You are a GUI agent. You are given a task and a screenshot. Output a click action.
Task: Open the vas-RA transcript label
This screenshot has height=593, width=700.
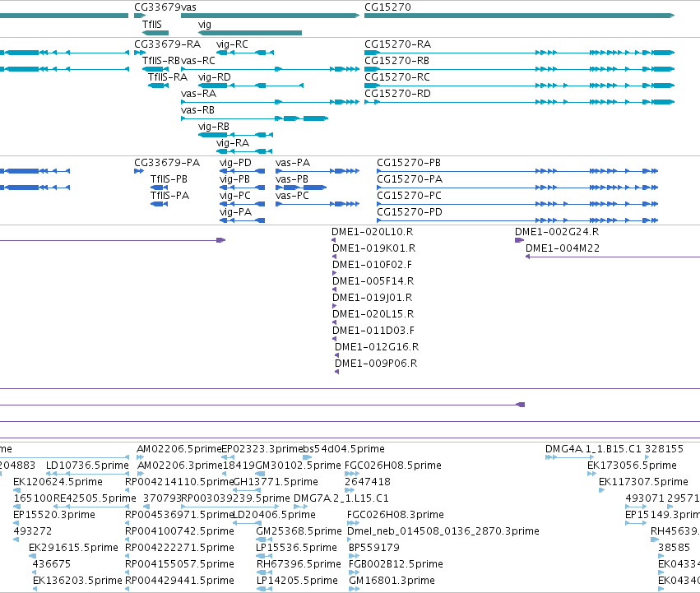199,94
